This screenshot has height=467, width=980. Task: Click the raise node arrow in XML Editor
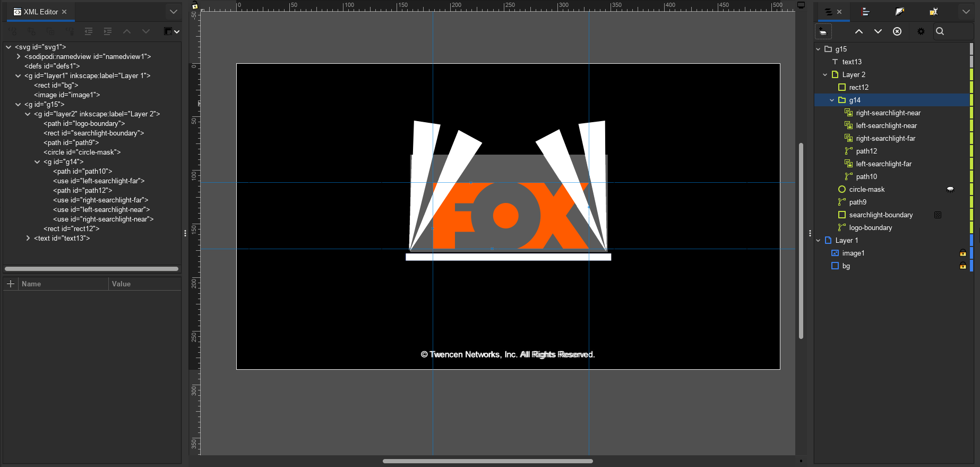(127, 31)
